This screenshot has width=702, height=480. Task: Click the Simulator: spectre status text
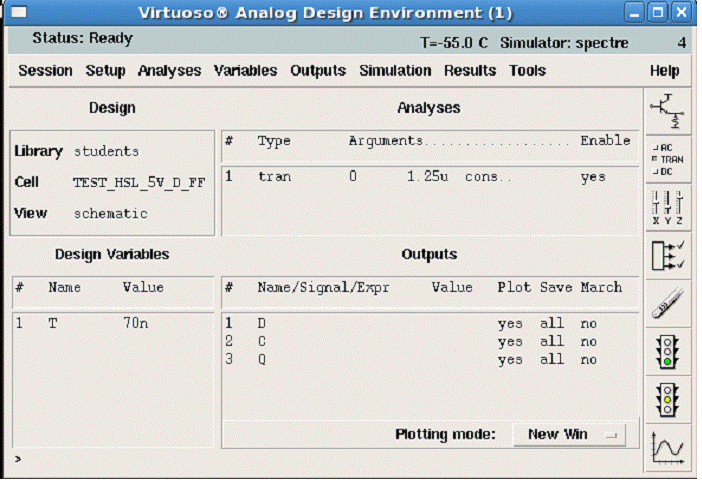[564, 43]
